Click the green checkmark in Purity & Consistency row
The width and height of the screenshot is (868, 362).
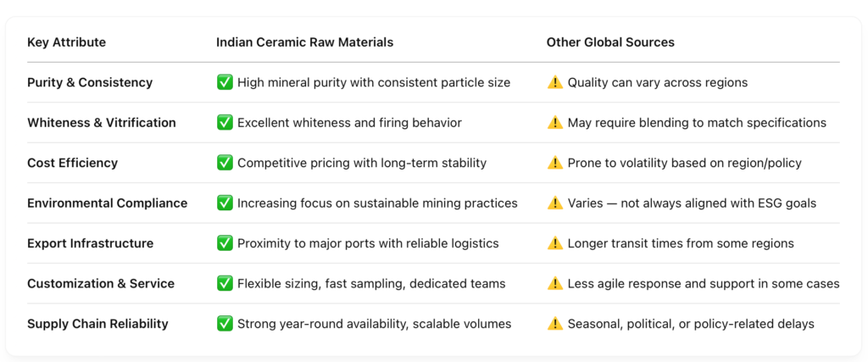click(x=225, y=82)
